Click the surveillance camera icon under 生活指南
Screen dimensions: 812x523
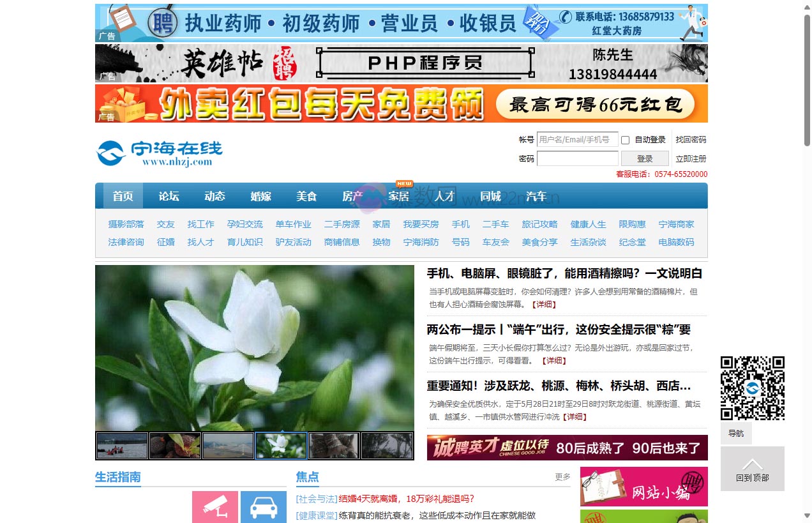tap(214, 508)
